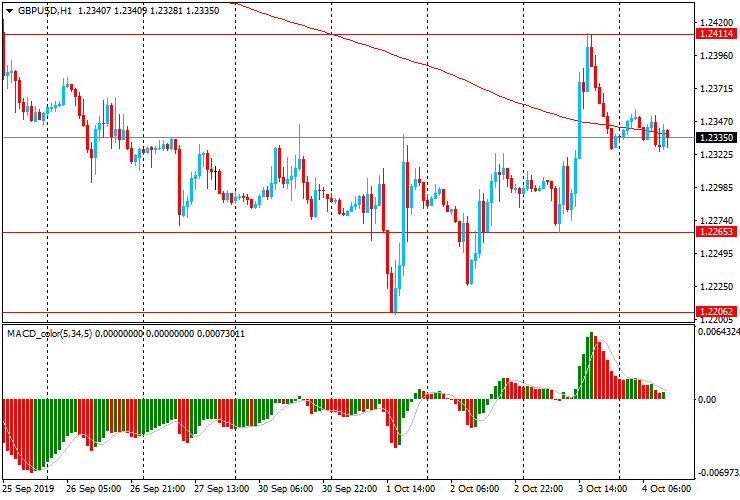Select the 27 Sep 13:00 time label
This screenshot has height=500, width=740.
pos(222,489)
